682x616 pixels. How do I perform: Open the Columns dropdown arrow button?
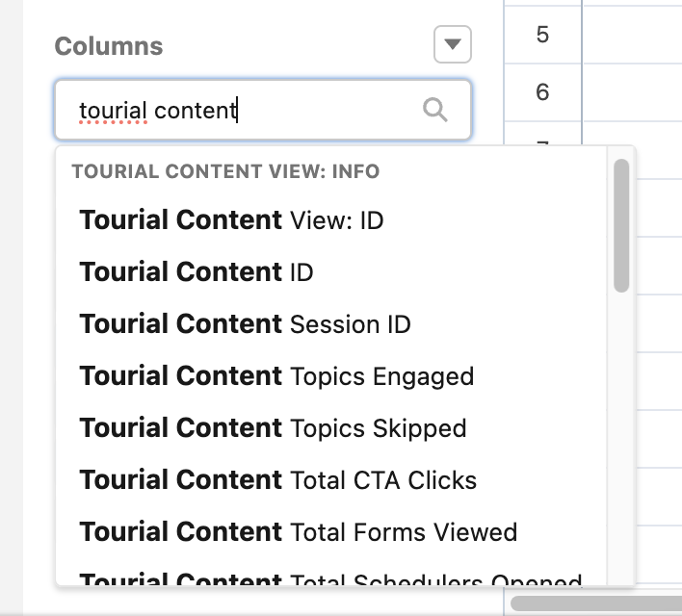(453, 44)
